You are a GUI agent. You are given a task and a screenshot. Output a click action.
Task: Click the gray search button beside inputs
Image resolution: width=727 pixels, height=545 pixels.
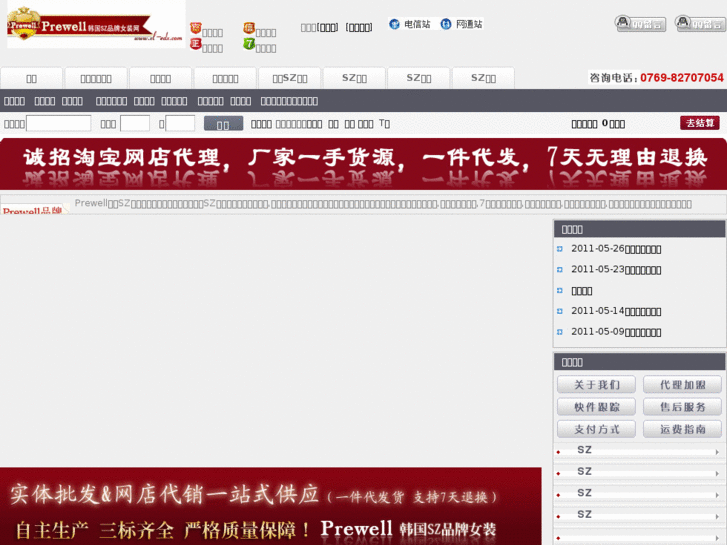[223, 123]
